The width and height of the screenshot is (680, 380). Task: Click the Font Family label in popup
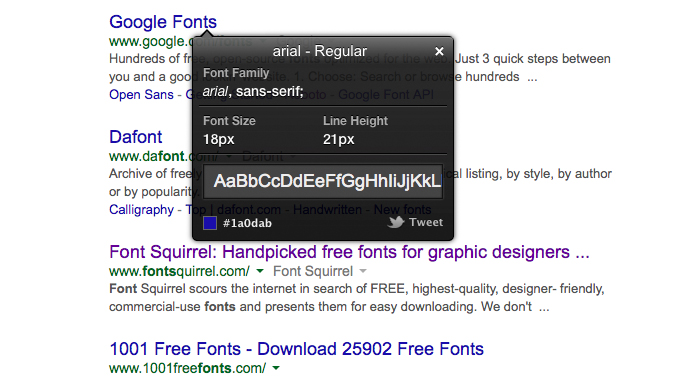236,73
